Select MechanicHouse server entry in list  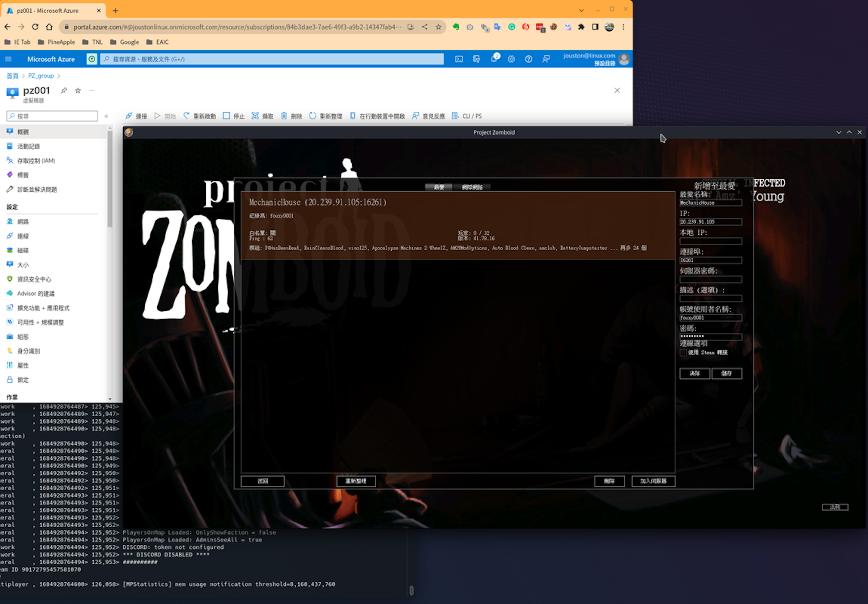(x=458, y=226)
